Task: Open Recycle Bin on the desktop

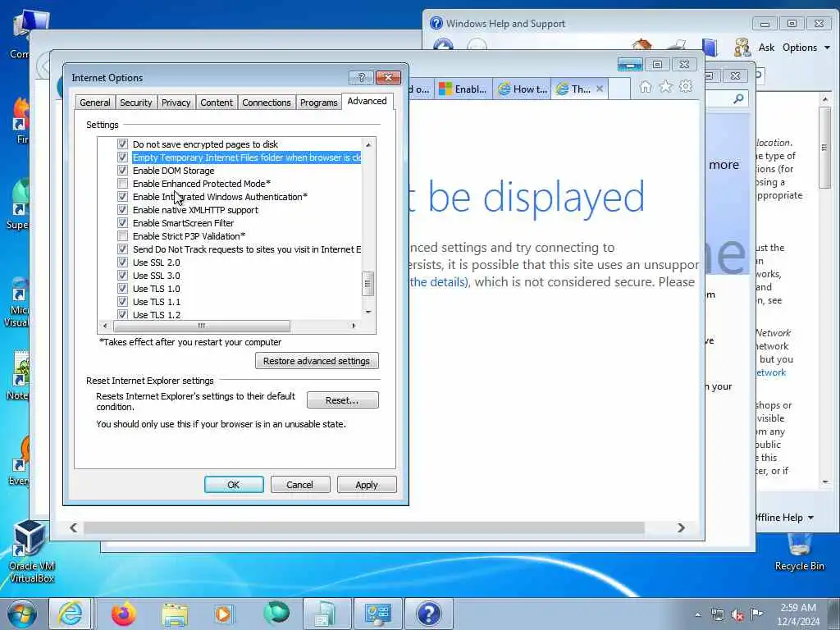Action: point(799,552)
